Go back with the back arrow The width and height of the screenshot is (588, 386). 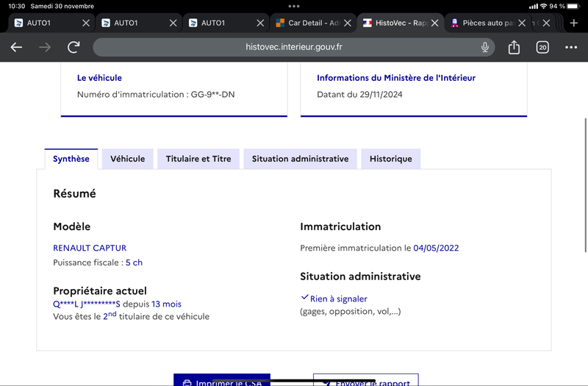coord(16,47)
